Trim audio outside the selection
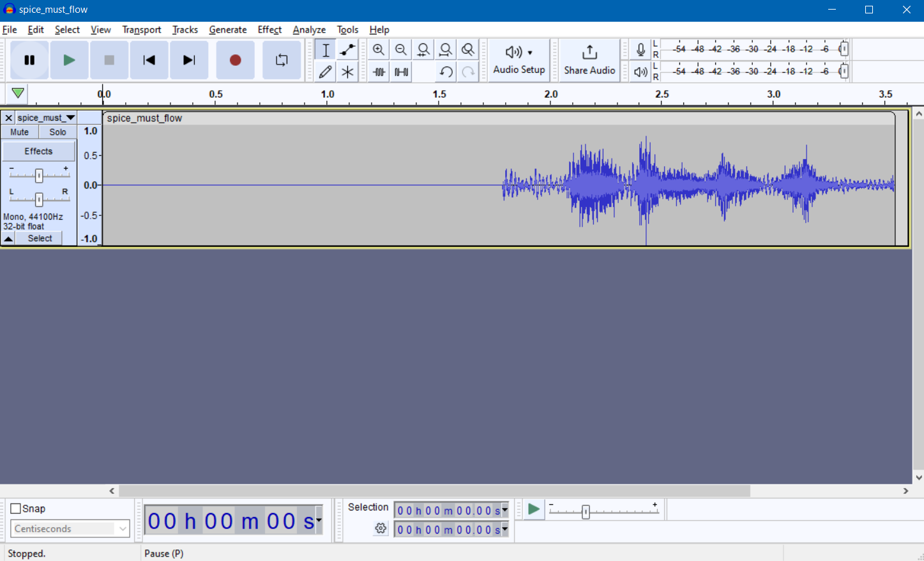 click(x=379, y=72)
